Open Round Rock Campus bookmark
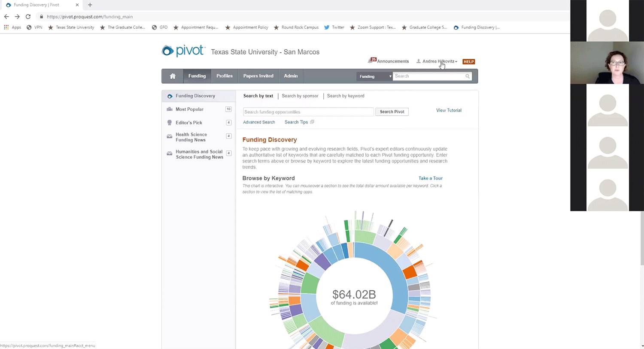Viewport: 644px width, 349px height. coord(296,27)
